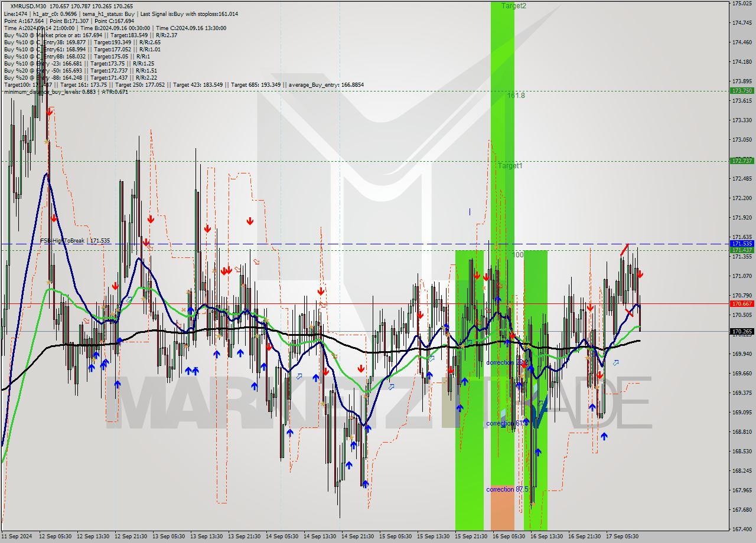Image resolution: width=756 pixels, height=543 pixels.
Task: Select the 'Buy %10 @ C_Entry88: 168.032' line
Action: click(x=78, y=56)
